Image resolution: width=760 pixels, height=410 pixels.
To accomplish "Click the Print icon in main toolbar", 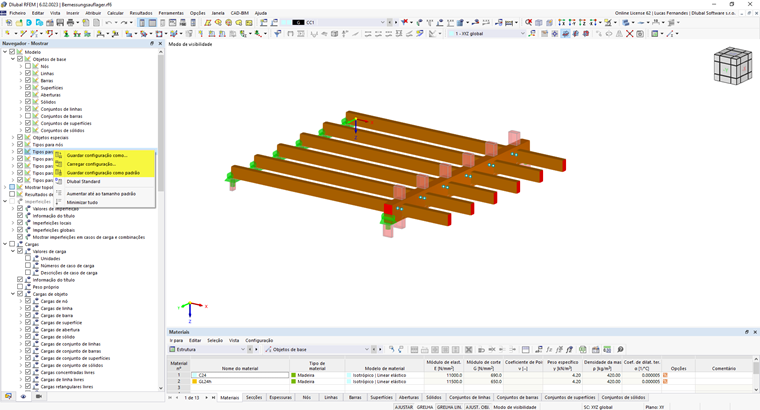I will 70,22.
